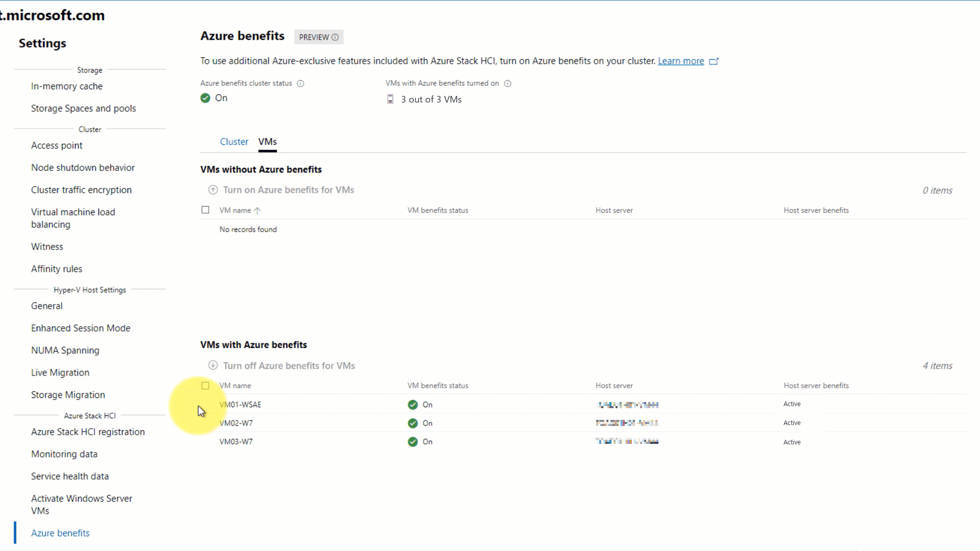Toggle the VMs with Azure benefits select all checkbox
Image resolution: width=980 pixels, height=551 pixels.
(x=205, y=386)
